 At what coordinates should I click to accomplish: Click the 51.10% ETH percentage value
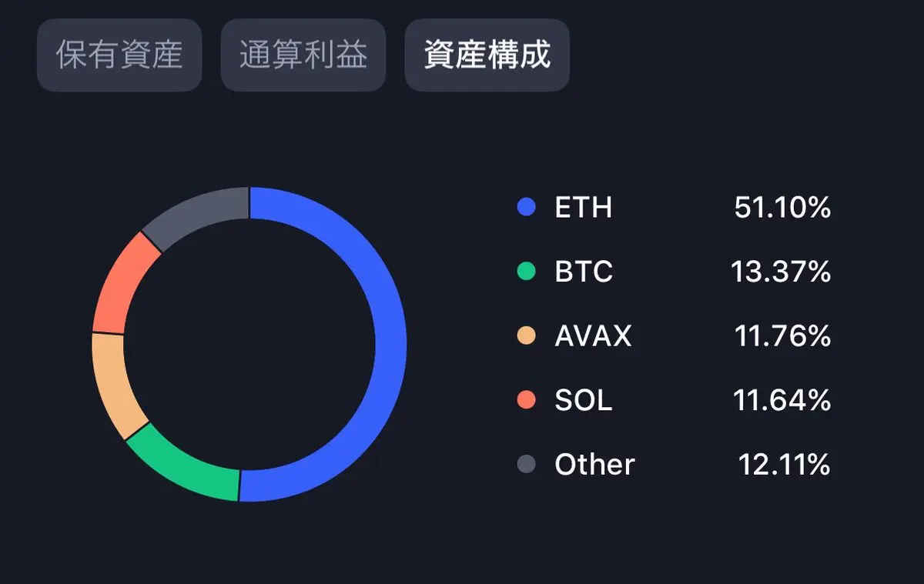[782, 207]
